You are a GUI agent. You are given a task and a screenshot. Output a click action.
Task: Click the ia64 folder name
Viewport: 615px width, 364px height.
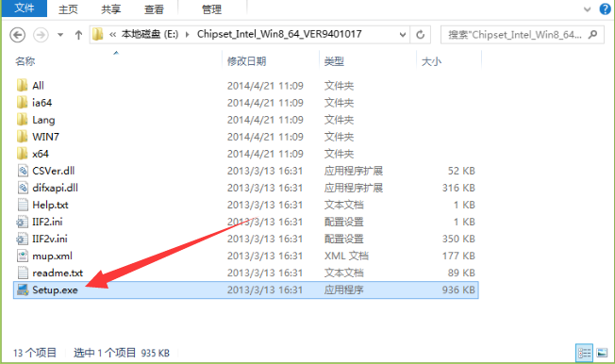click(42, 103)
